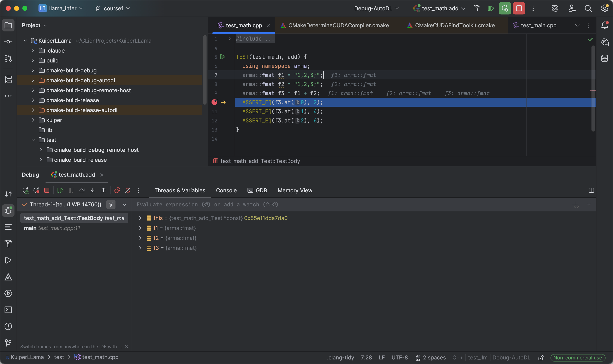613x364 pixels.
Task: Open the Terminal tool window
Action: (8, 310)
